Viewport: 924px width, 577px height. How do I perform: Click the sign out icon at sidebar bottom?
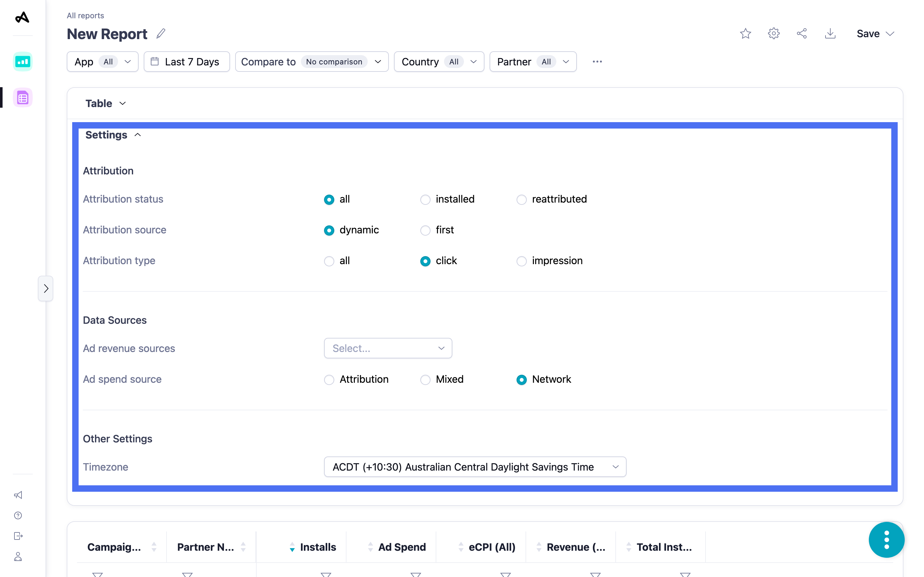[x=18, y=536]
